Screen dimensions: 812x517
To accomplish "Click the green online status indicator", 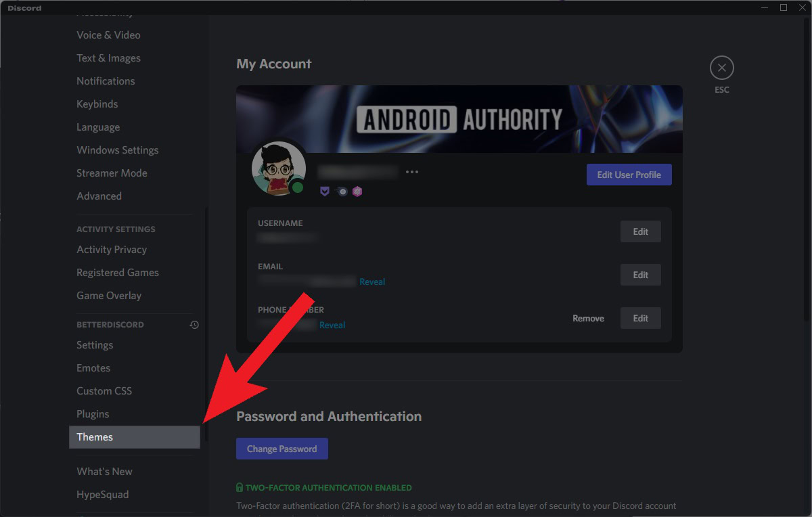I will pyautogui.click(x=298, y=187).
